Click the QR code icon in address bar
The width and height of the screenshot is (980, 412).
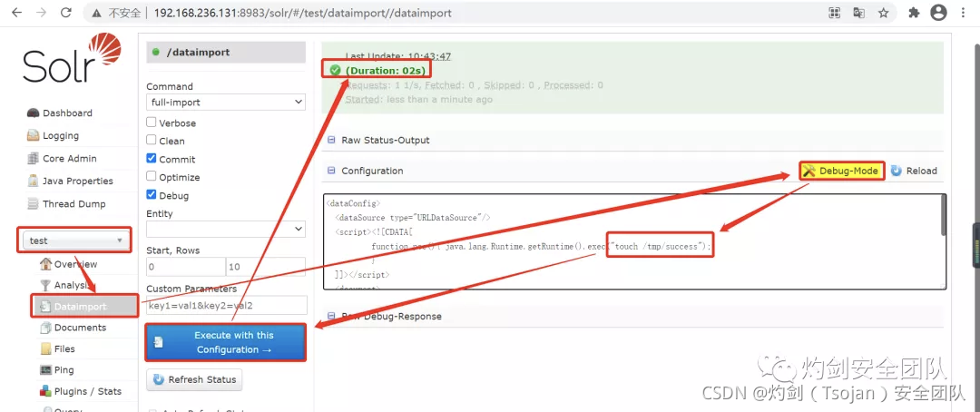[x=835, y=13]
